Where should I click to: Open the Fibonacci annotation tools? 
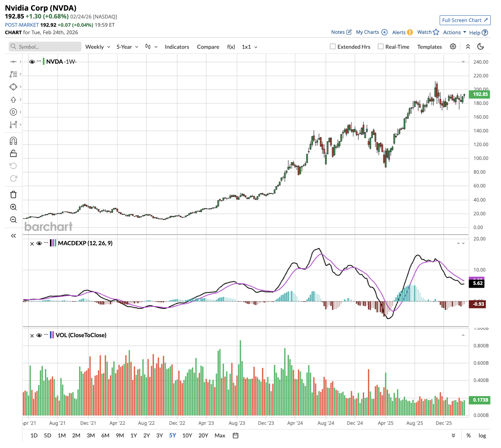click(13, 74)
